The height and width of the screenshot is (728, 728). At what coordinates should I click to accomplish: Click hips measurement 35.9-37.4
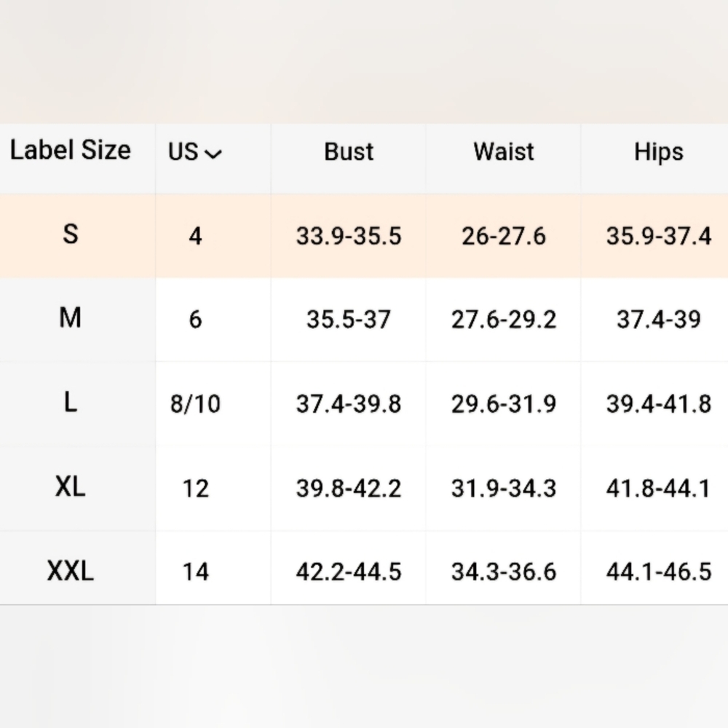[x=659, y=237]
